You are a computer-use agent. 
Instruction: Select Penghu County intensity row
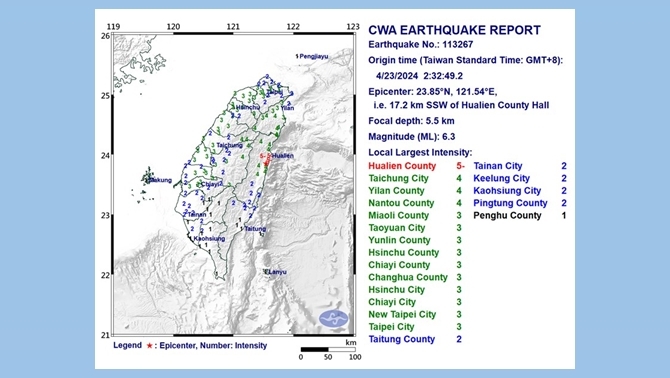click(520, 216)
